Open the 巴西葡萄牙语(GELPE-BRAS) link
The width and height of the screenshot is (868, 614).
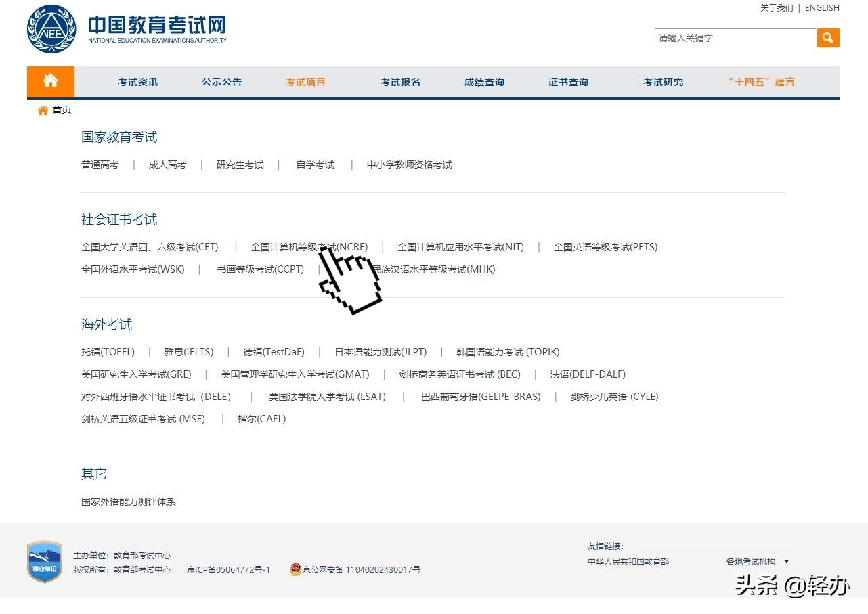pos(481,397)
